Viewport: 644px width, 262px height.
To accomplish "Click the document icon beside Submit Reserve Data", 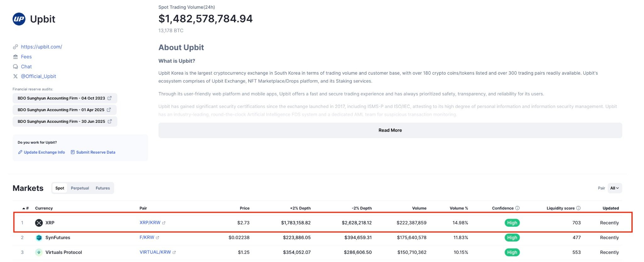I will (73, 152).
